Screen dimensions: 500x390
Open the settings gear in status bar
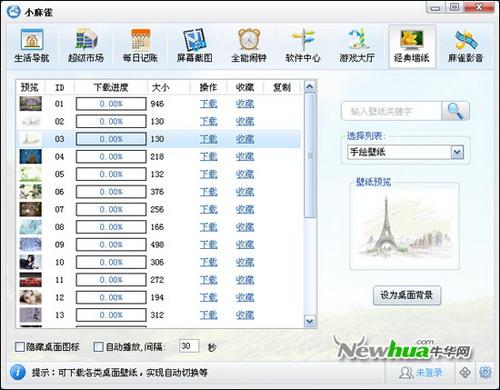point(485,372)
